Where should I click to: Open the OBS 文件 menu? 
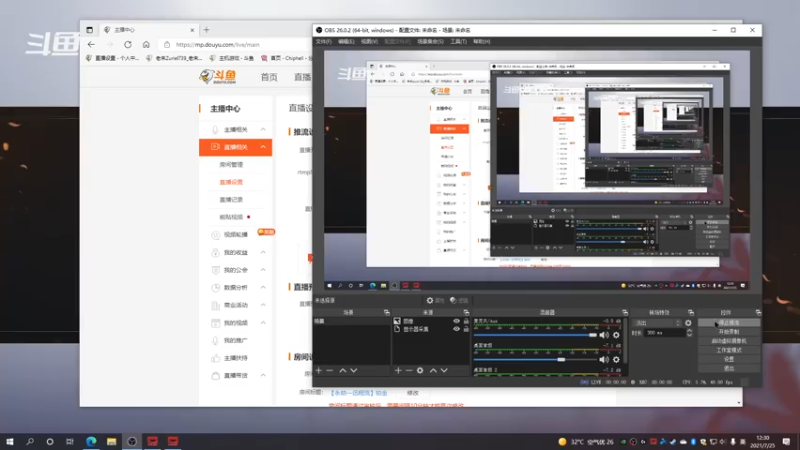coord(323,41)
